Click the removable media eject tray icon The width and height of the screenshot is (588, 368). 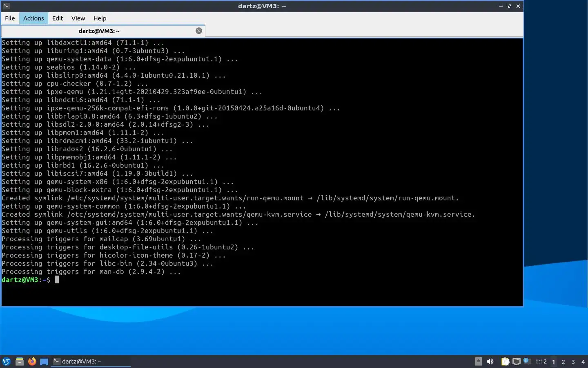pyautogui.click(x=479, y=361)
